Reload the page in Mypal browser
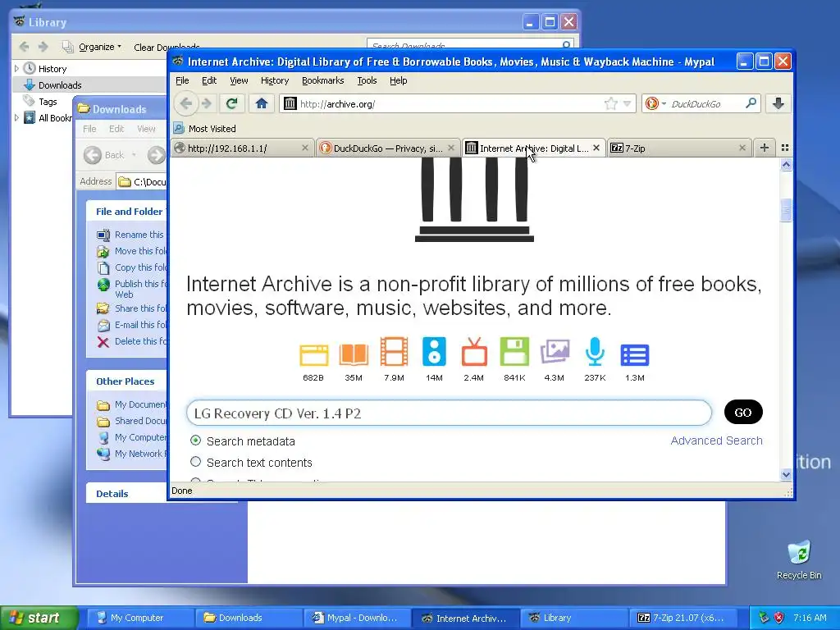Screen dimensions: 840x630 (x=231, y=103)
